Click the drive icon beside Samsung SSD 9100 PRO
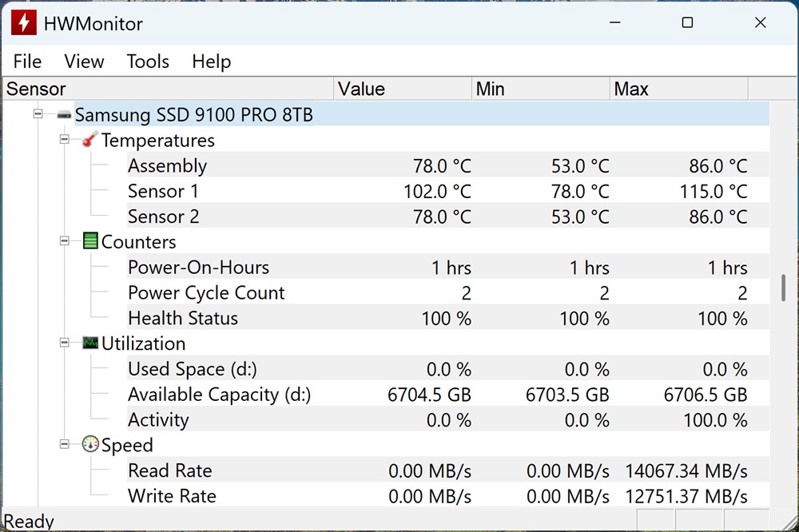The width and height of the screenshot is (799, 532). pyautogui.click(x=63, y=114)
